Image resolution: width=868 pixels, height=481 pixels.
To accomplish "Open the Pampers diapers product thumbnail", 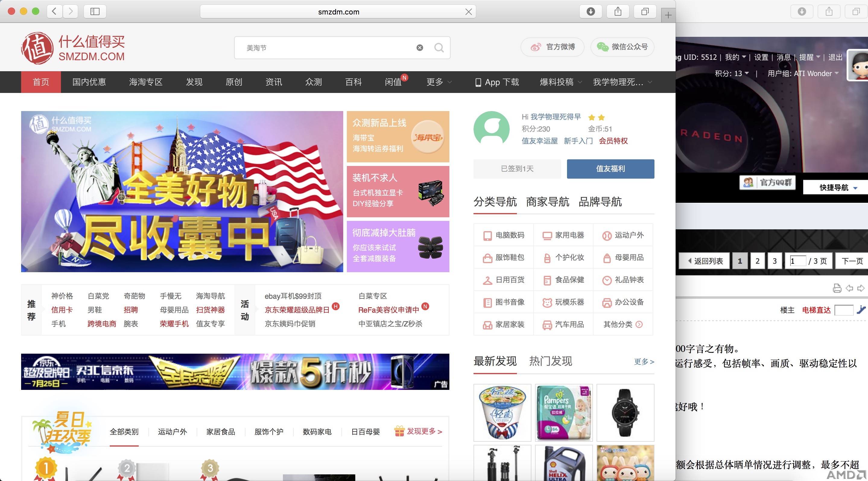I will click(564, 413).
